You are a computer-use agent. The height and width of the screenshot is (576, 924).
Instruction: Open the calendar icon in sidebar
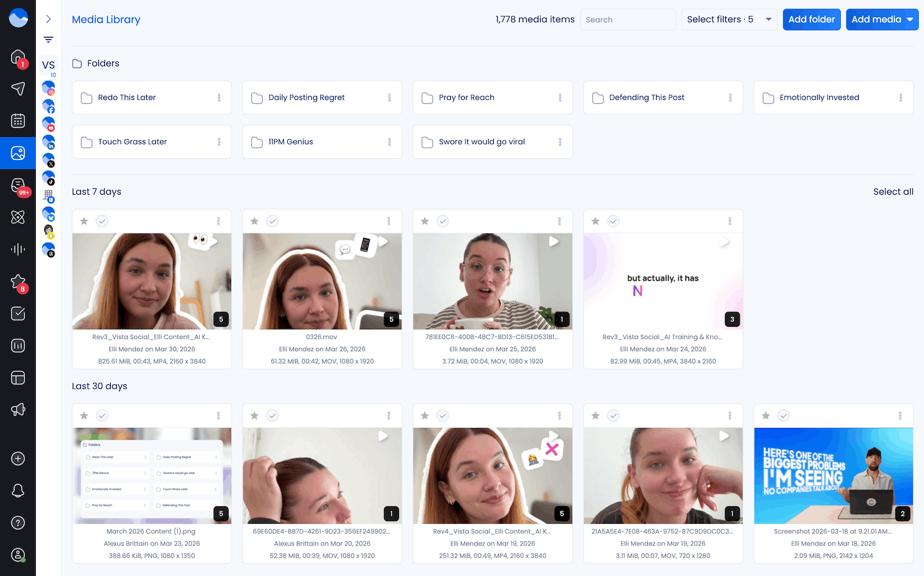point(18,121)
